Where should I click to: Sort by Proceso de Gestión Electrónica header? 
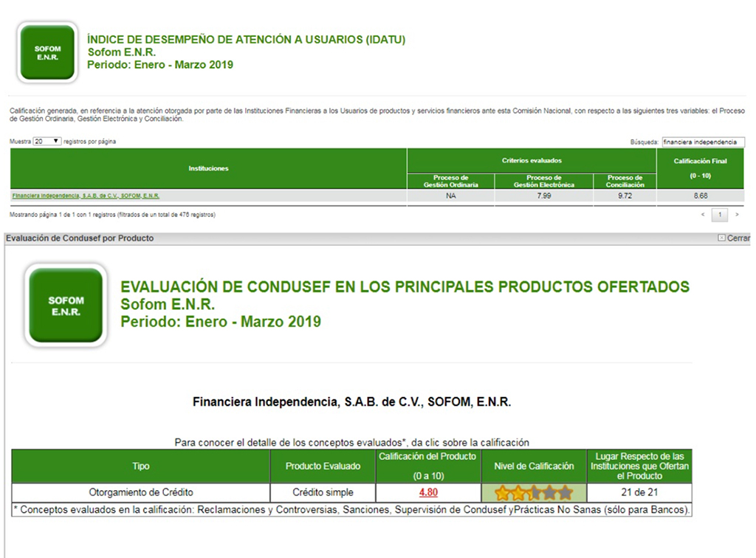click(x=544, y=181)
